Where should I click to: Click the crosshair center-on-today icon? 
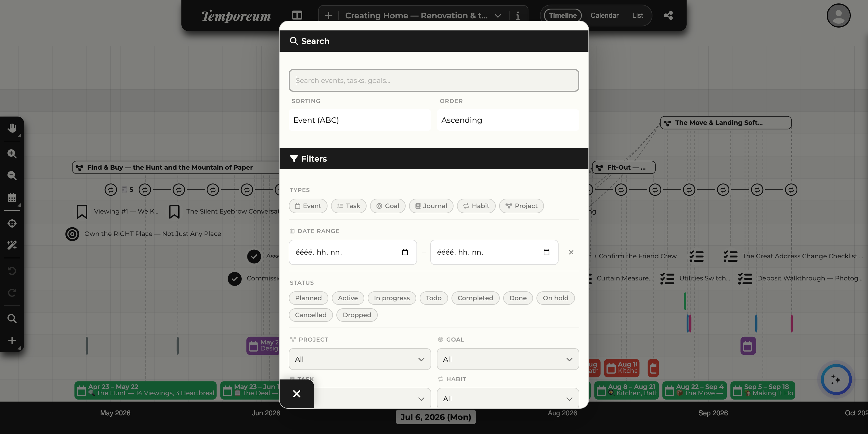pos(12,223)
